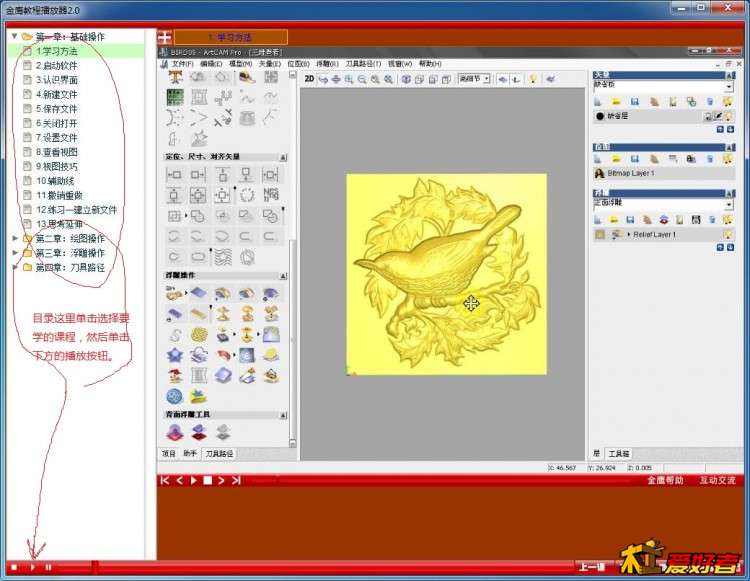The width and height of the screenshot is (750, 581).
Task: Click the zoom in magnifier icon
Action: pyautogui.click(x=349, y=79)
